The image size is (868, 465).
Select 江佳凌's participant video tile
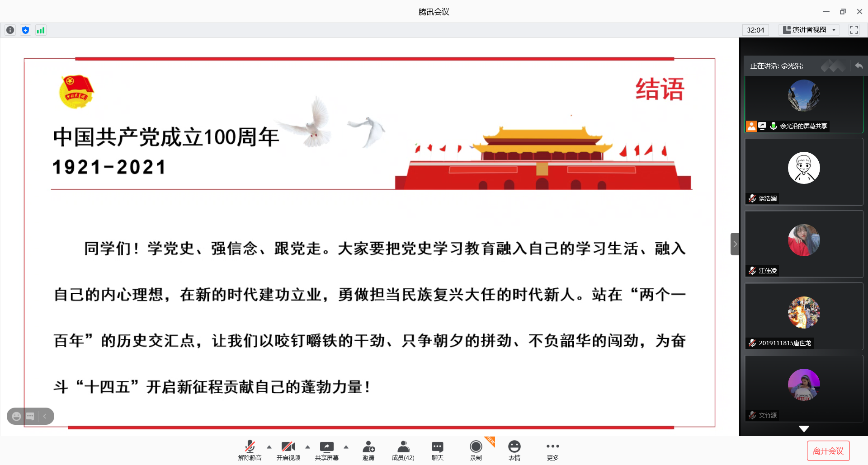(803, 244)
